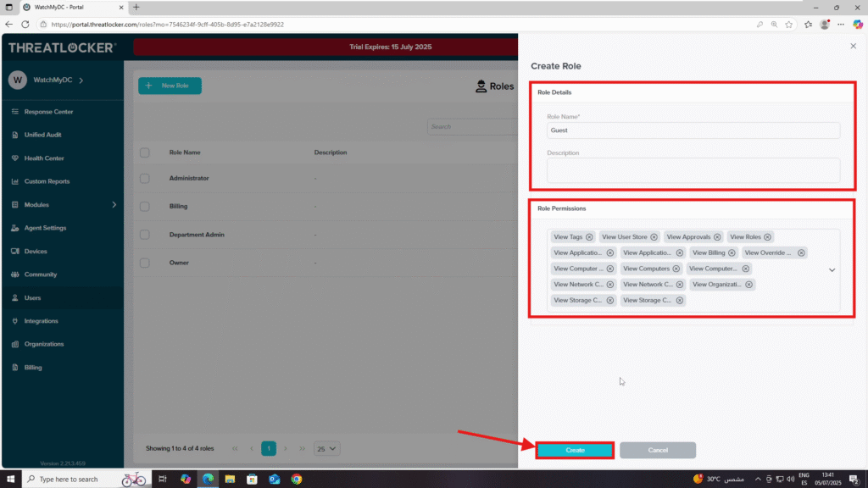The image size is (868, 488).
Task: Open Task View on the taskbar
Action: click(163, 480)
